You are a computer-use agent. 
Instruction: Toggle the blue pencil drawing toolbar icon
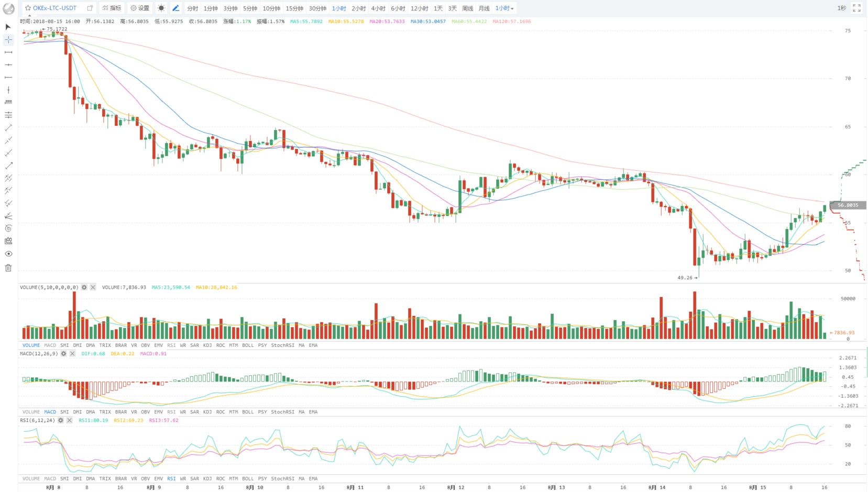tap(176, 8)
